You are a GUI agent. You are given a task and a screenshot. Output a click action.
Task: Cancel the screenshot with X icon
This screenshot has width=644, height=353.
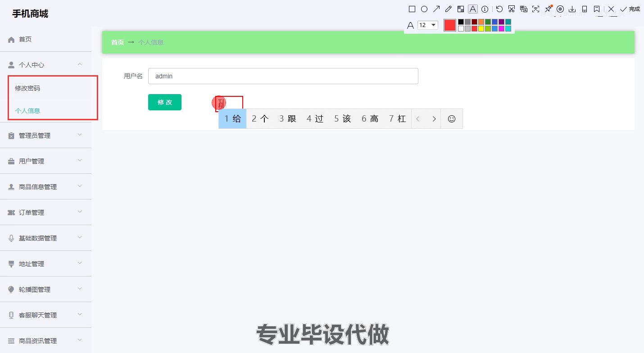(611, 9)
